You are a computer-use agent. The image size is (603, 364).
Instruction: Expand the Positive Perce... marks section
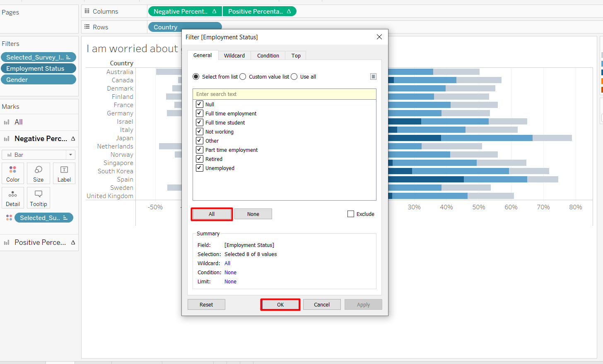point(40,242)
